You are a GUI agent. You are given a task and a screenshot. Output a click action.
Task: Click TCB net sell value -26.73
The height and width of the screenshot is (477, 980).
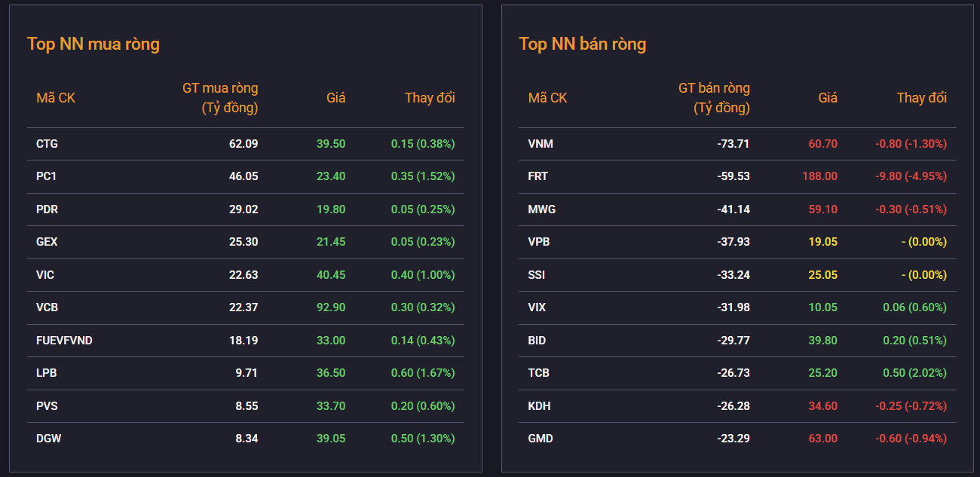(x=733, y=373)
